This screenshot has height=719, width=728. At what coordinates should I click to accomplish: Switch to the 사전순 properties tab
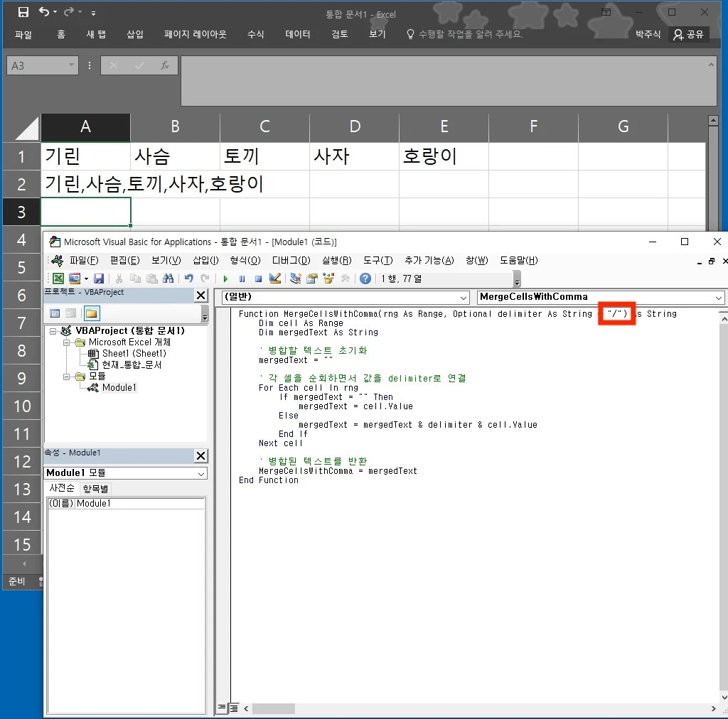62,488
